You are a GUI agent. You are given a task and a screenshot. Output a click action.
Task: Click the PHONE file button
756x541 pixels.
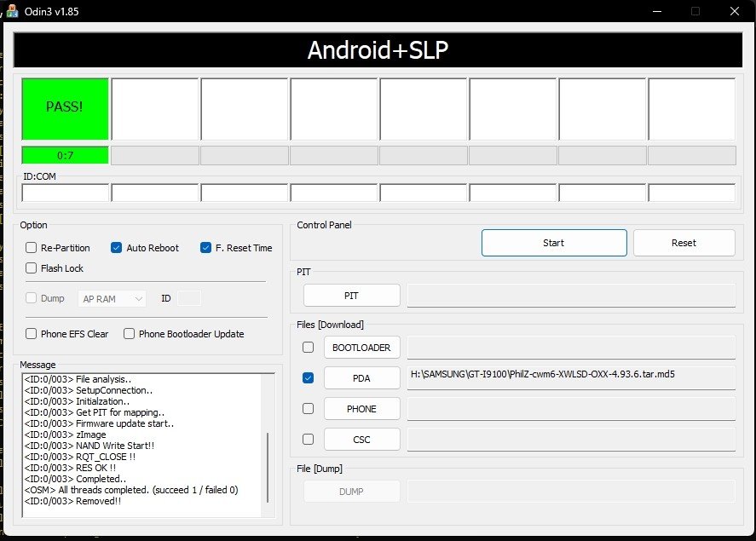point(361,409)
